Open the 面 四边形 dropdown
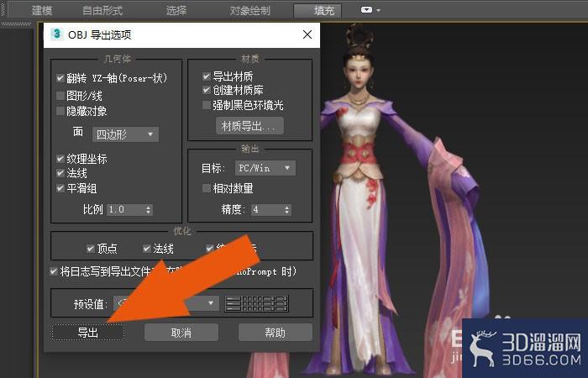588x378 pixels. coord(125,134)
